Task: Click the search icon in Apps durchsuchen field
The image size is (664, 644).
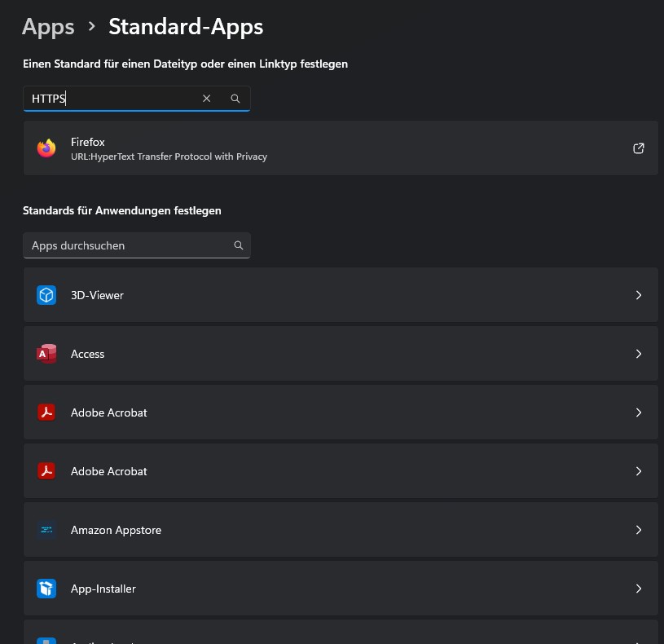Action: (238, 245)
